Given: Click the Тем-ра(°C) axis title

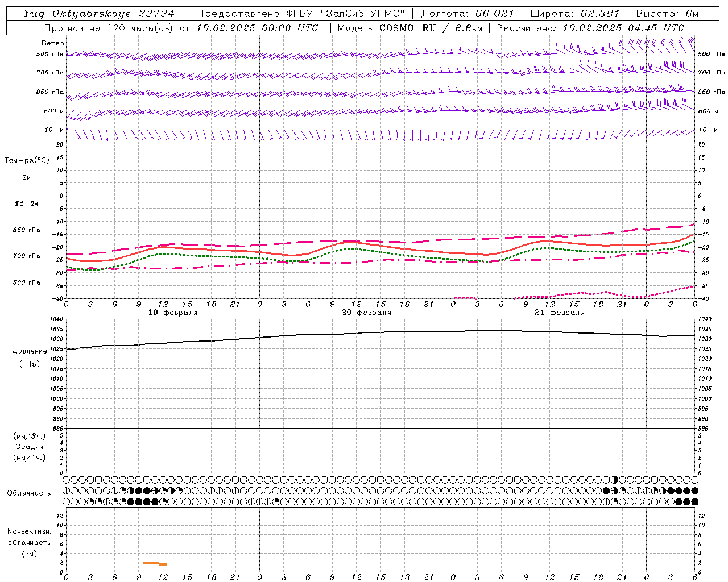Looking at the screenshot, I should pyautogui.click(x=27, y=160).
